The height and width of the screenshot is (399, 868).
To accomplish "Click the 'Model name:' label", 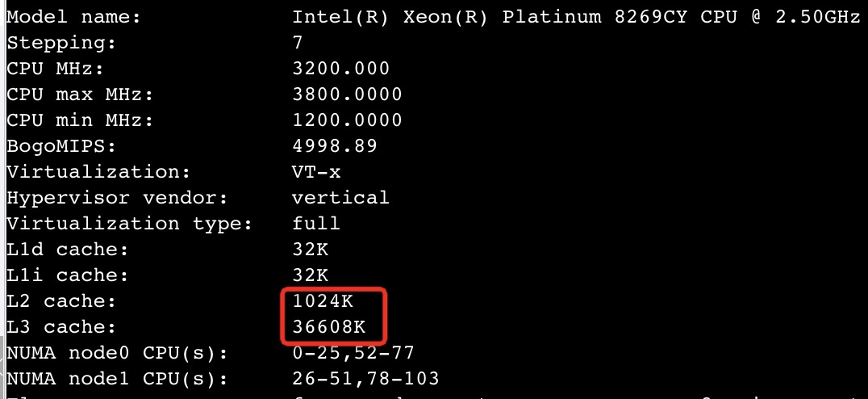I will (73, 17).
